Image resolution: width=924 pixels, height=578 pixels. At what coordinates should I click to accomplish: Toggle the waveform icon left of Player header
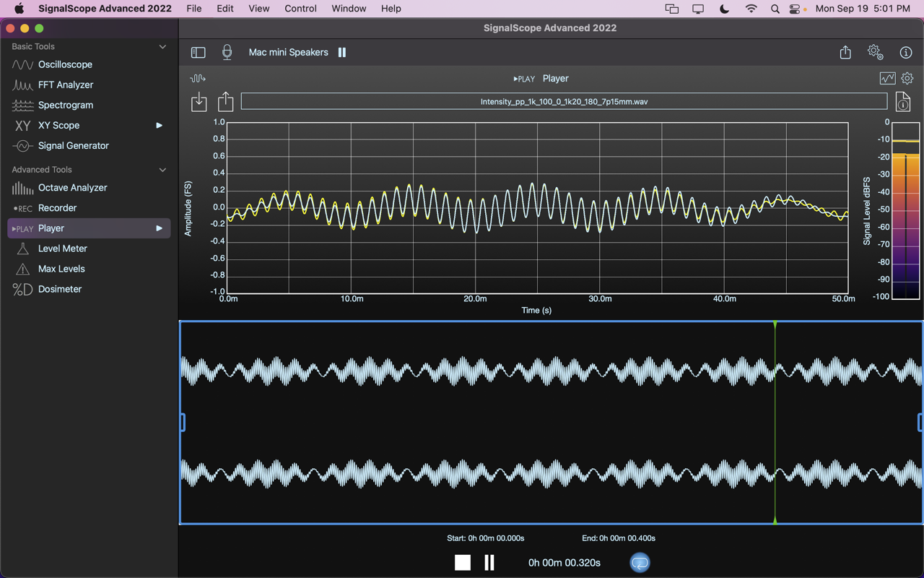(198, 78)
